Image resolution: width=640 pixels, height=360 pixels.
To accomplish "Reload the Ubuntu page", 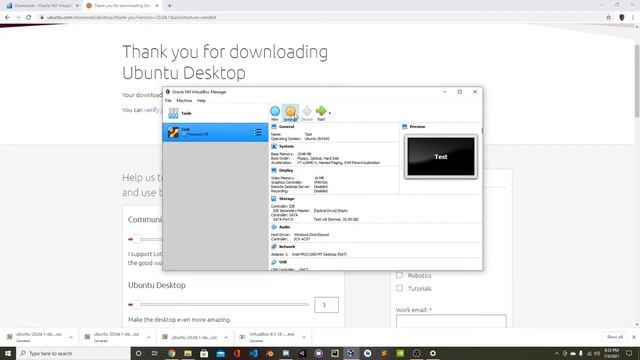I will pos(29,18).
